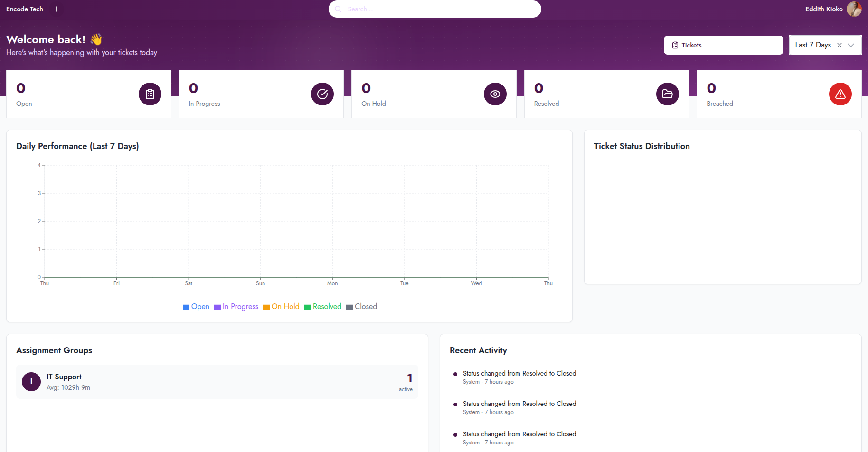Click the Recent Activity heading
The image size is (868, 452).
(x=478, y=350)
